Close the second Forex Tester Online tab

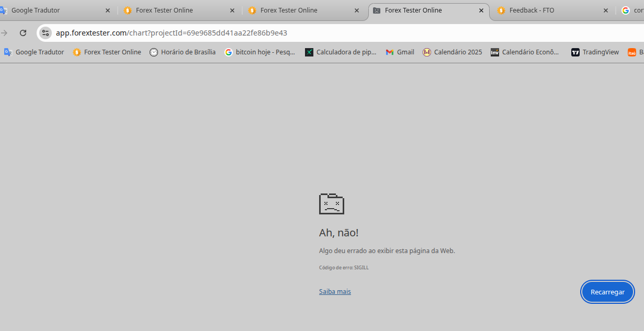pos(232,10)
